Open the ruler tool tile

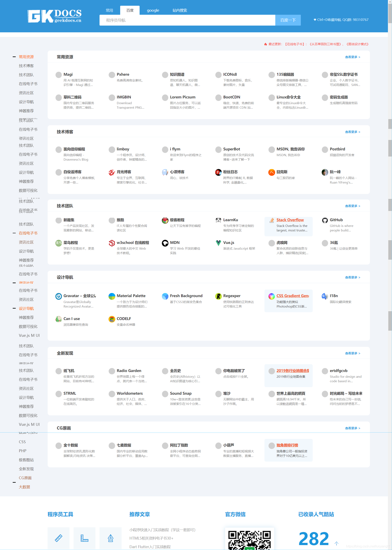pos(58,538)
